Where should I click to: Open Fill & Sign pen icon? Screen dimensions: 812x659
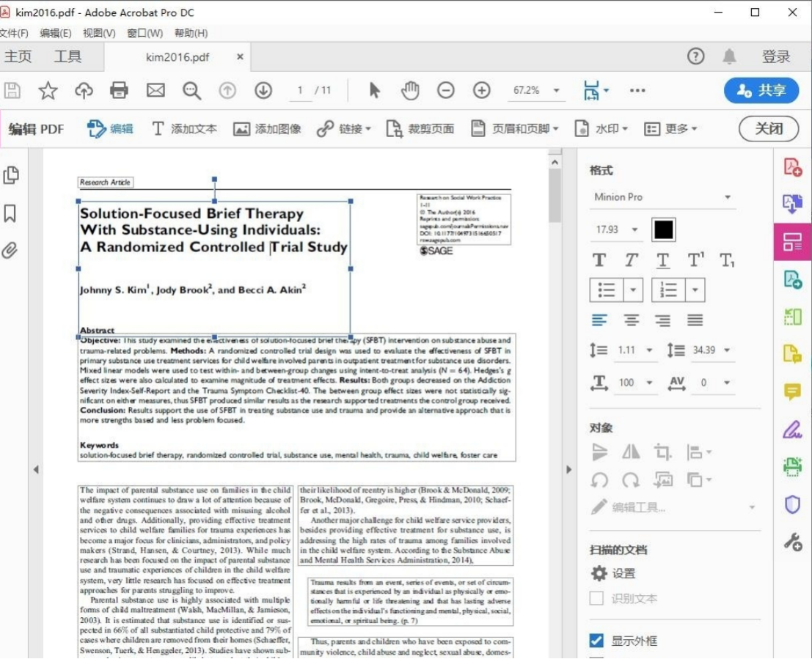pyautogui.click(x=792, y=430)
